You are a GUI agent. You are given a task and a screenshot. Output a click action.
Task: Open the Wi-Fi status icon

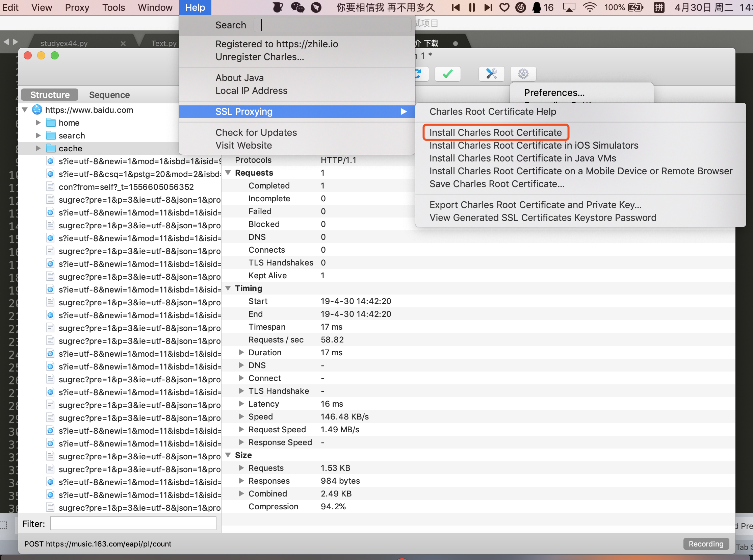(590, 7)
